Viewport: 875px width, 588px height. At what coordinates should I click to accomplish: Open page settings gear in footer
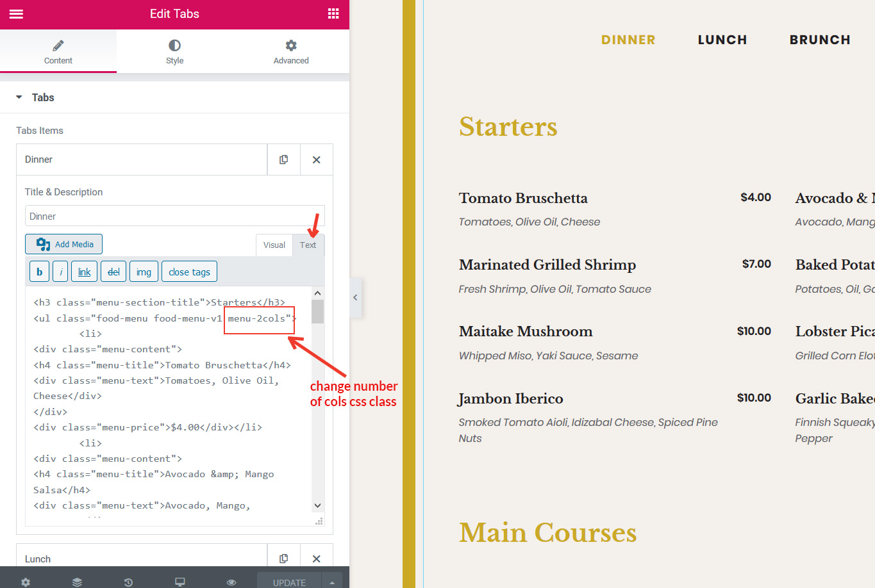[25, 582]
